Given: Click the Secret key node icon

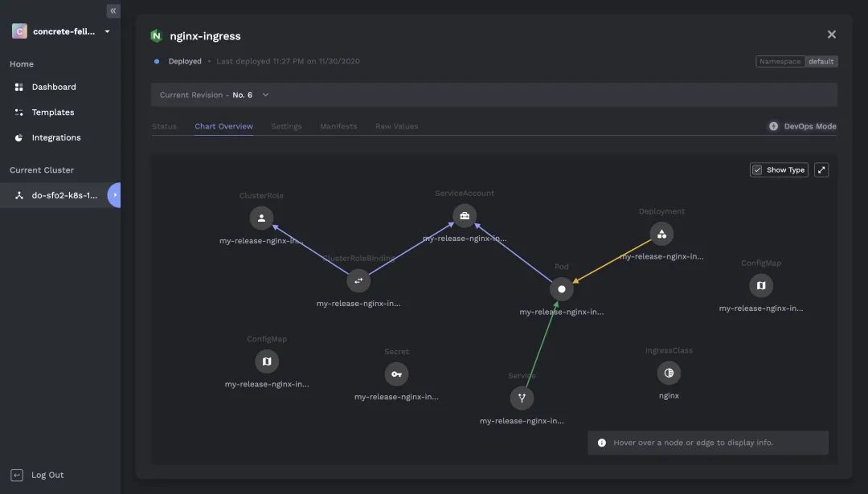Looking at the screenshot, I should tap(396, 374).
